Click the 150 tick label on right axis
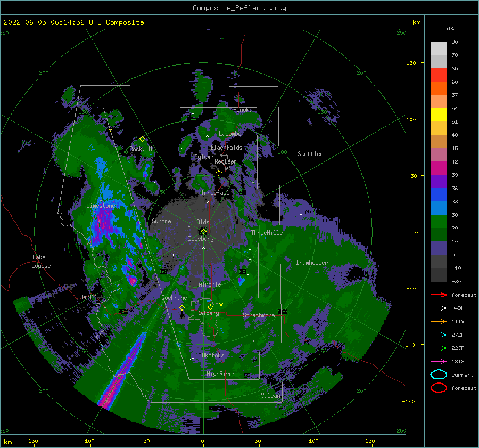The width and height of the screenshot is (479, 448). [411, 63]
